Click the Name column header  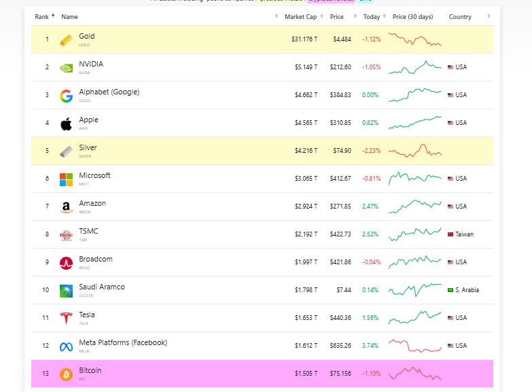click(69, 16)
